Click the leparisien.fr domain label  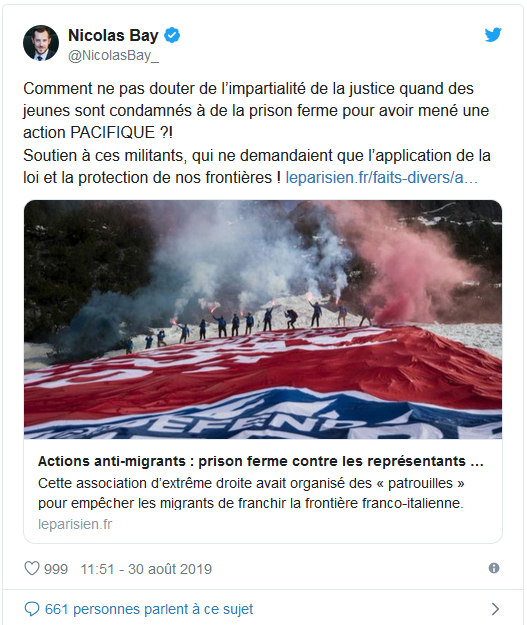tap(75, 524)
